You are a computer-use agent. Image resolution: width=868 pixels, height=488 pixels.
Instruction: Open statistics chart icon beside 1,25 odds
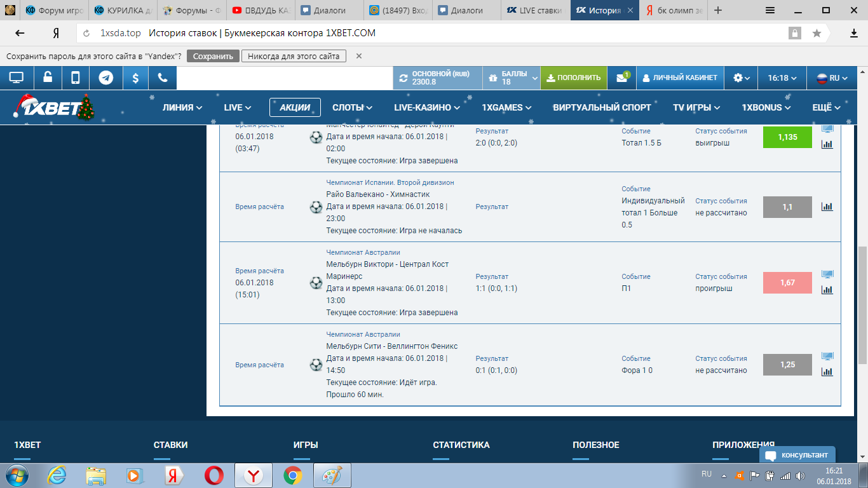(x=827, y=372)
